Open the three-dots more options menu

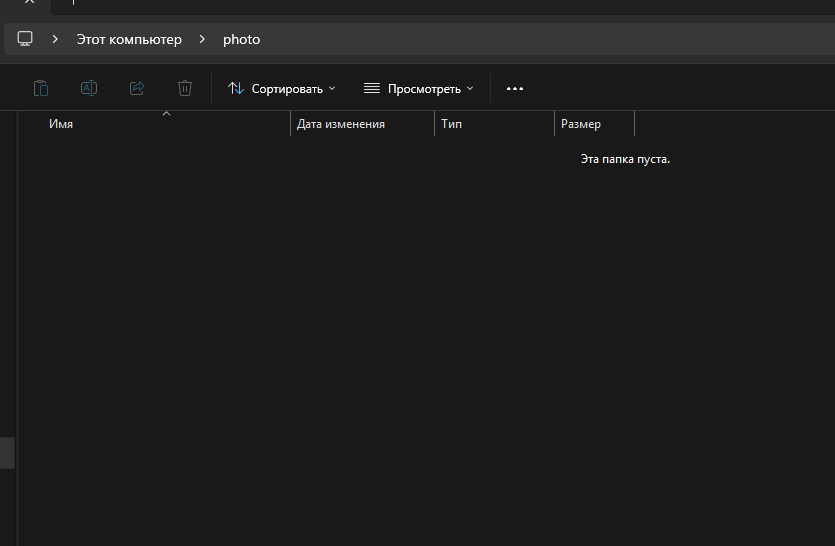pos(515,88)
